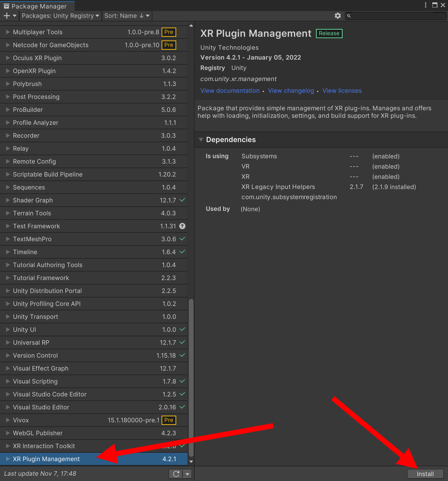The image size is (448, 481).
Task: Click the list scroll down arrow
Action: coord(191,462)
